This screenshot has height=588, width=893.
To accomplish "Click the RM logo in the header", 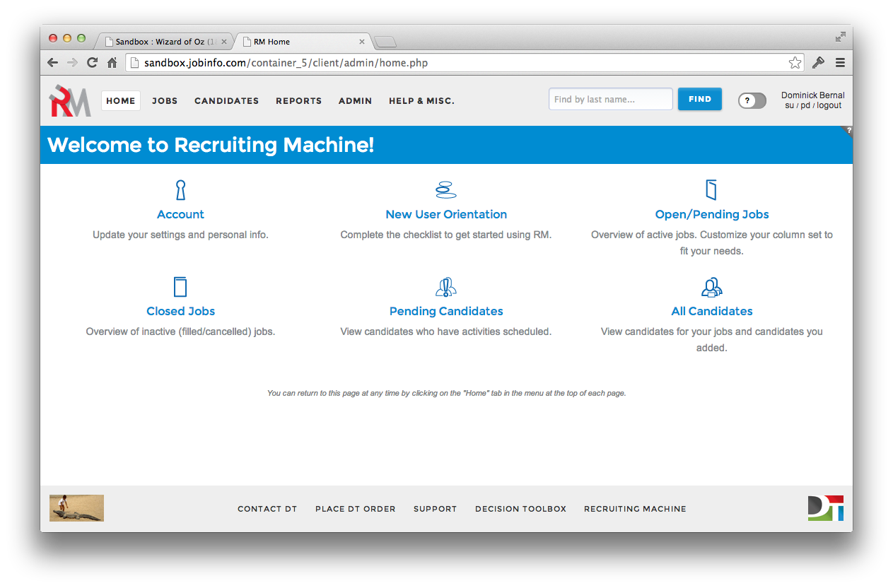I will click(70, 100).
